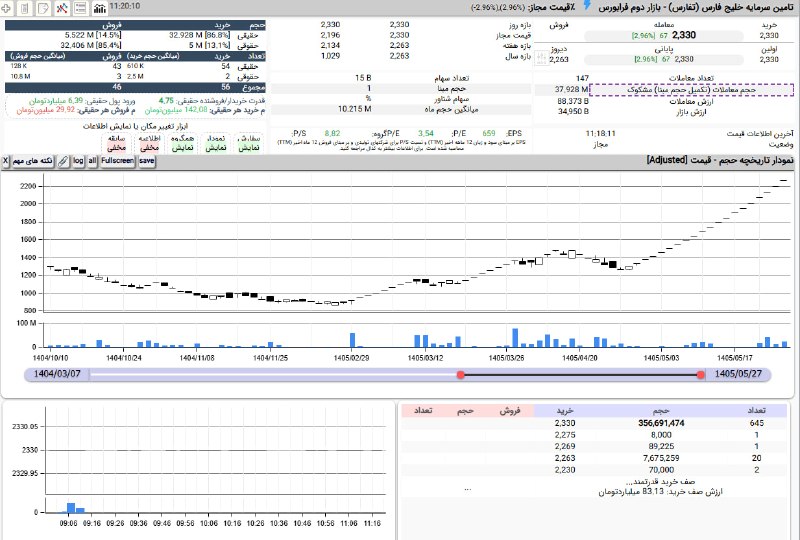The width and height of the screenshot is (800, 540).
Task: Click yesterday's price 2,263 under دیروز
Action: (x=559, y=60)
